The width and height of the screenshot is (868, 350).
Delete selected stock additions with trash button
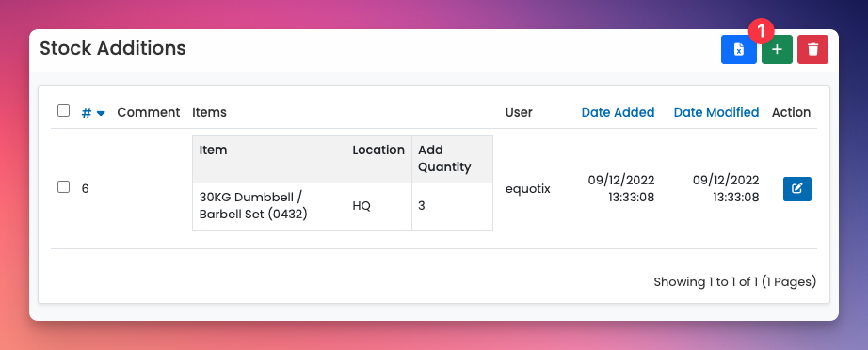pyautogui.click(x=812, y=50)
